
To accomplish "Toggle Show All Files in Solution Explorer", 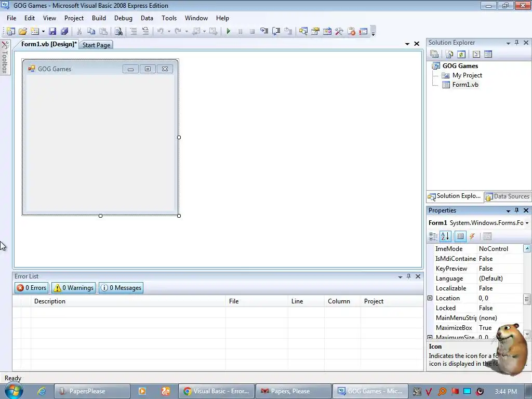I will [x=449, y=54].
